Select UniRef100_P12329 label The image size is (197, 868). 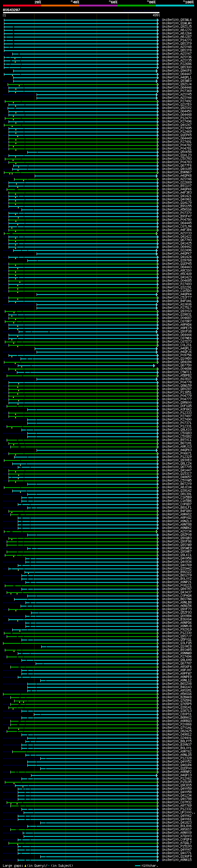click(176, 457)
